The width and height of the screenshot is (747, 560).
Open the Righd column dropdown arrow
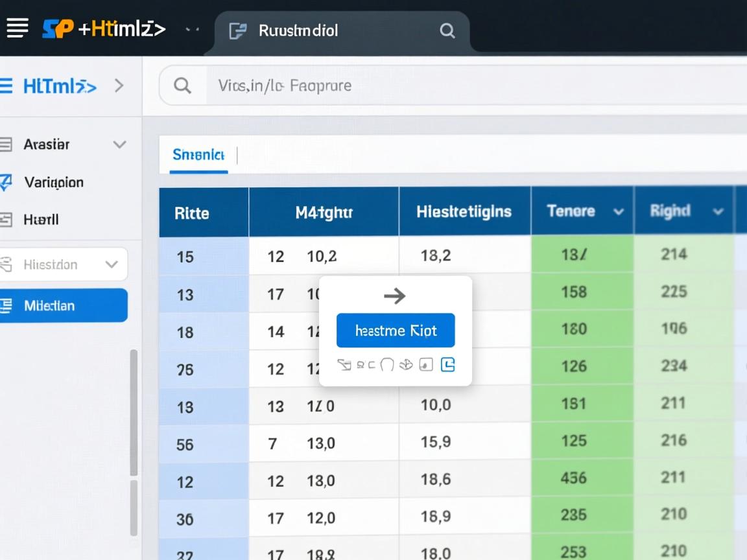718,212
